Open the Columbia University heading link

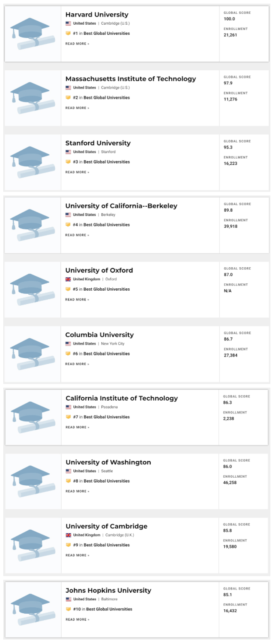point(99,335)
